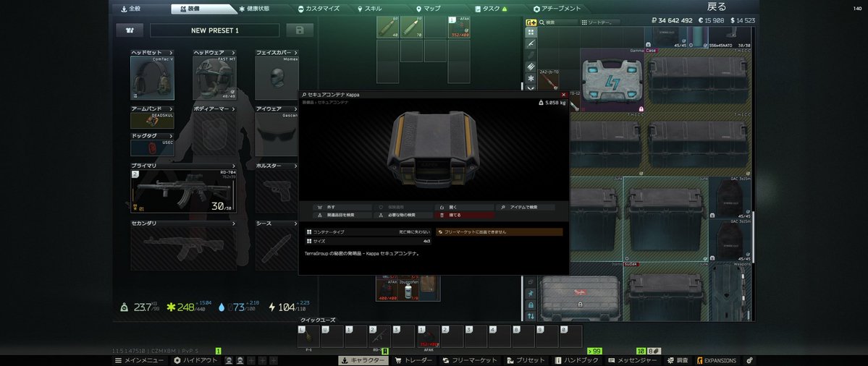Select the ammo stripes stash tab icon

[x=531, y=67]
